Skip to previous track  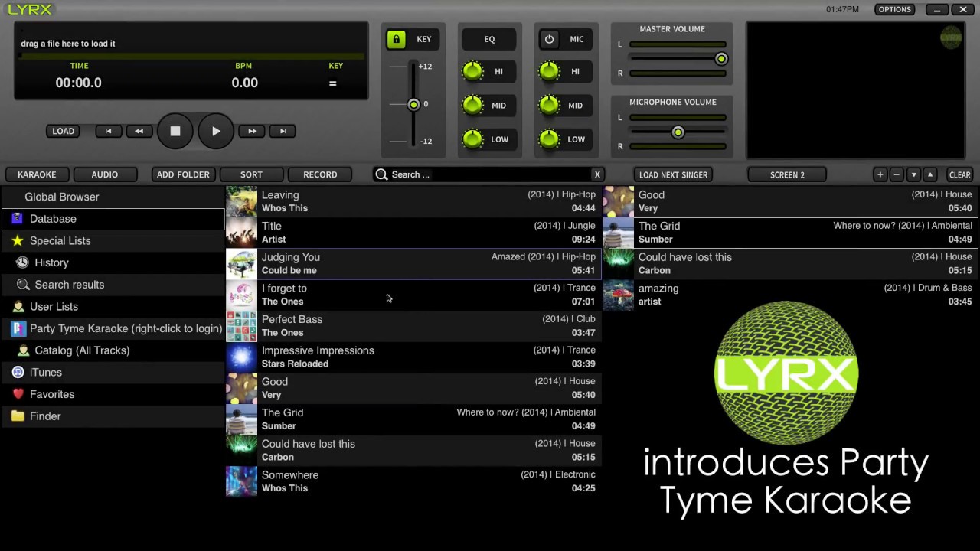pyautogui.click(x=109, y=131)
